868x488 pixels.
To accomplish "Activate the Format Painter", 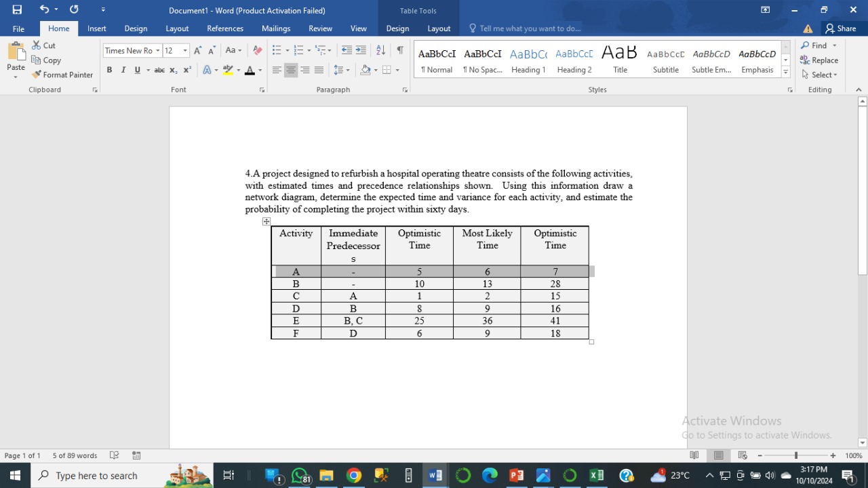I will 62,75.
